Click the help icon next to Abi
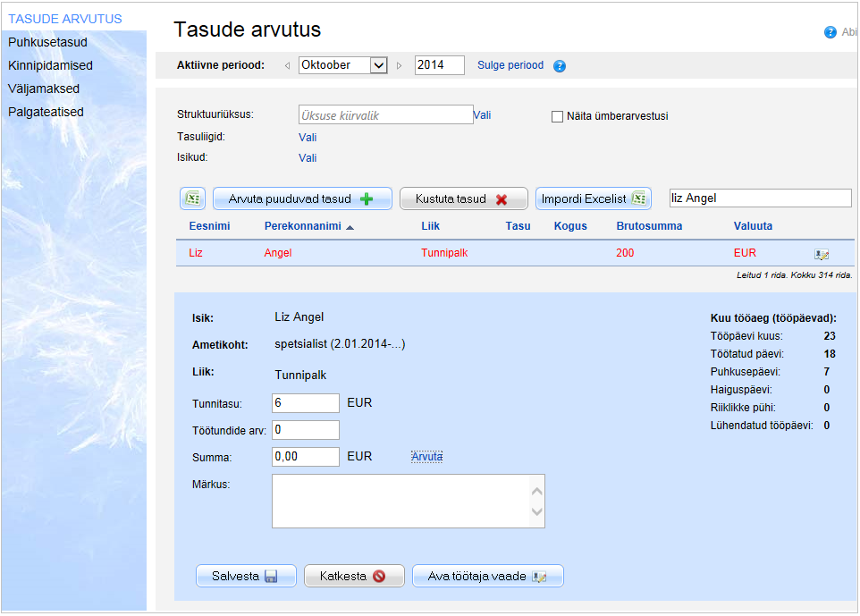This screenshot has height=616, width=860. [x=830, y=32]
